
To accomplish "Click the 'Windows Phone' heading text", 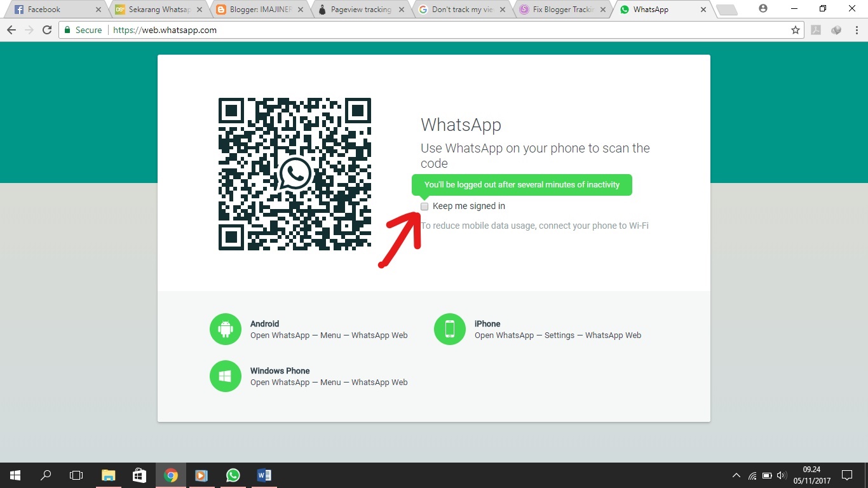I will tap(280, 371).
